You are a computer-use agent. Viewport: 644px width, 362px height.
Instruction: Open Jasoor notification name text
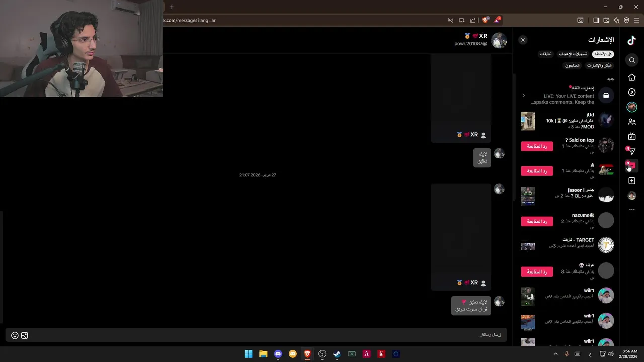click(x=581, y=190)
